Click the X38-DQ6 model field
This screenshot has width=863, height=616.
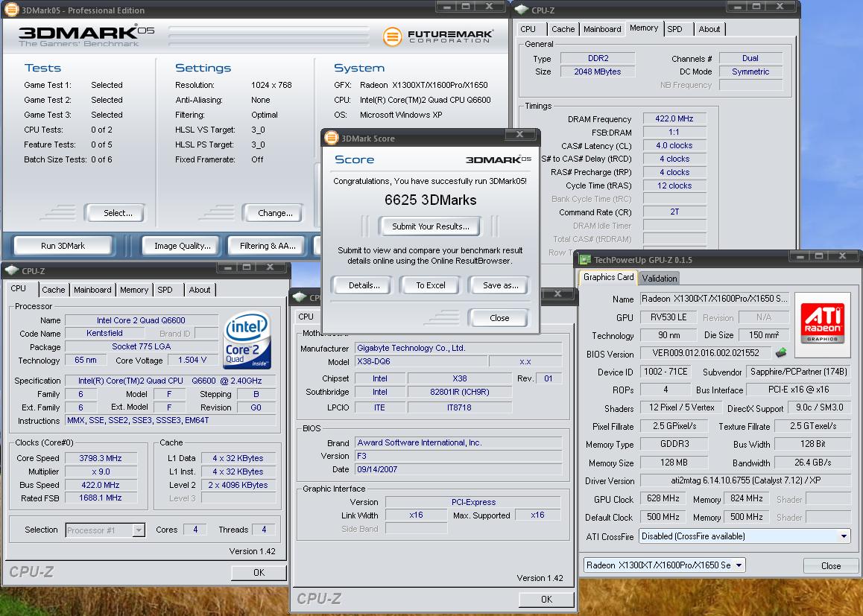(421, 361)
